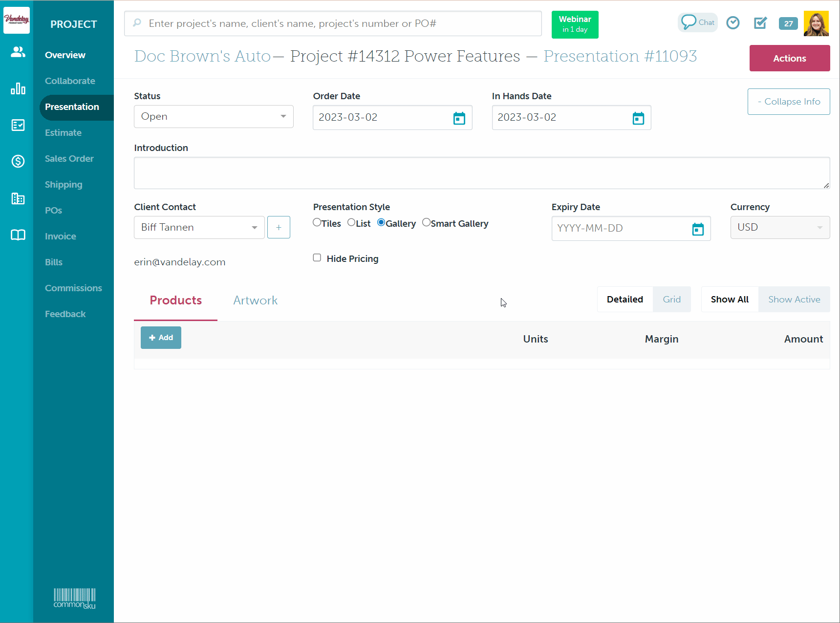Select the Tiles presentation style
This screenshot has width=840, height=623.
pos(317,223)
